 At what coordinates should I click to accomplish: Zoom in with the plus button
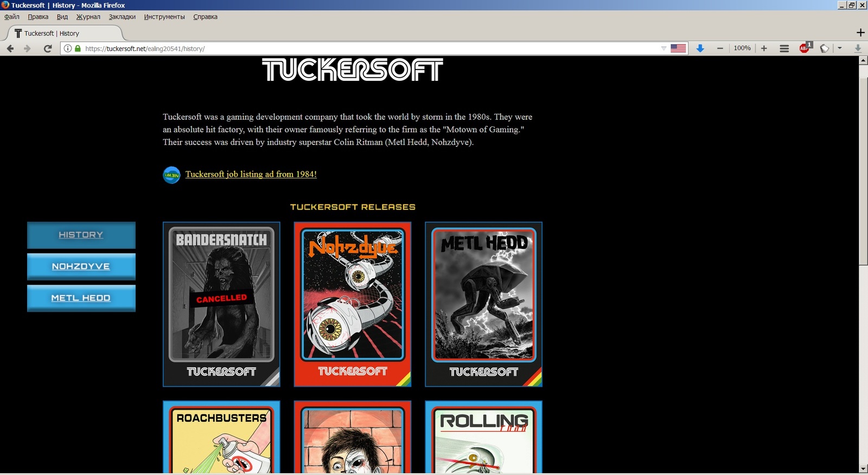[x=764, y=48]
